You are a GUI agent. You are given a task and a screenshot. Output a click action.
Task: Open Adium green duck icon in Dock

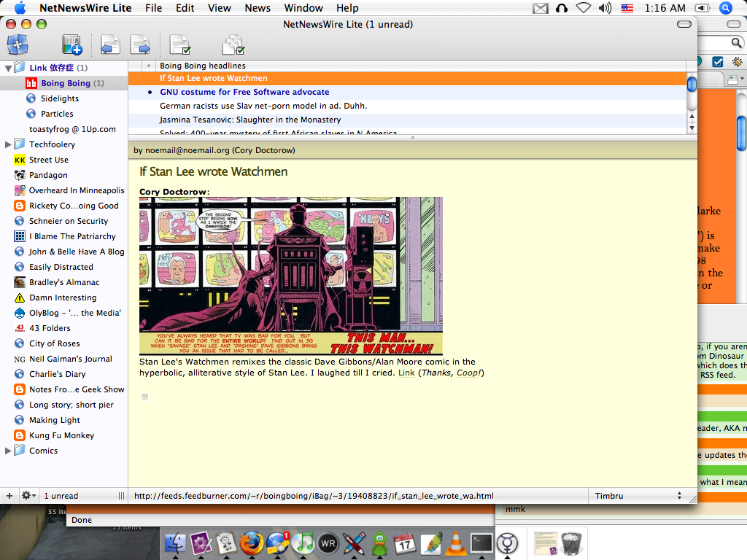pos(379,542)
